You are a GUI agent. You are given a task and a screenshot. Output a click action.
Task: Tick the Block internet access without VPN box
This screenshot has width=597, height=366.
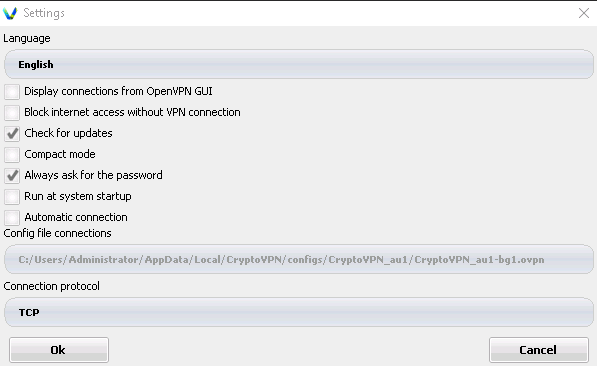click(12, 113)
